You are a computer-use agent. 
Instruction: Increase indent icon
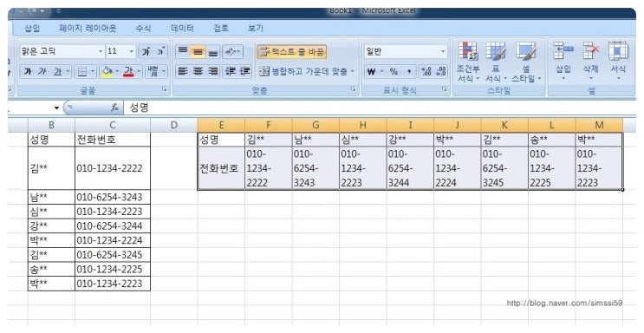[244, 71]
